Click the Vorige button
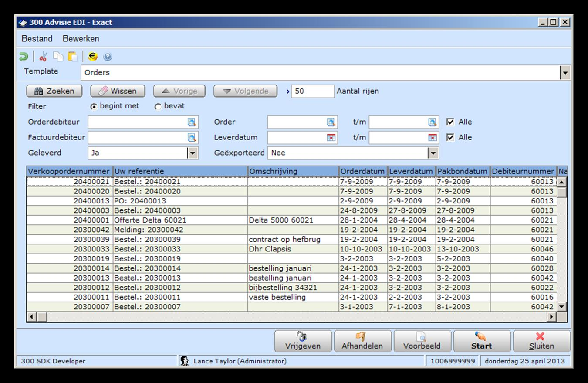Screen dimensions: 588x383 [180, 91]
